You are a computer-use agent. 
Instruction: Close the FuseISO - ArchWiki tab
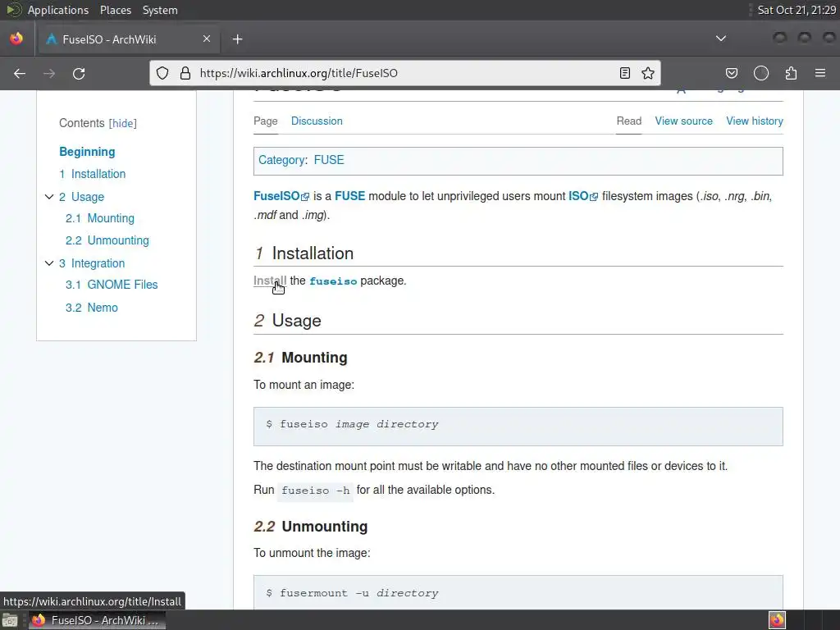click(x=206, y=39)
